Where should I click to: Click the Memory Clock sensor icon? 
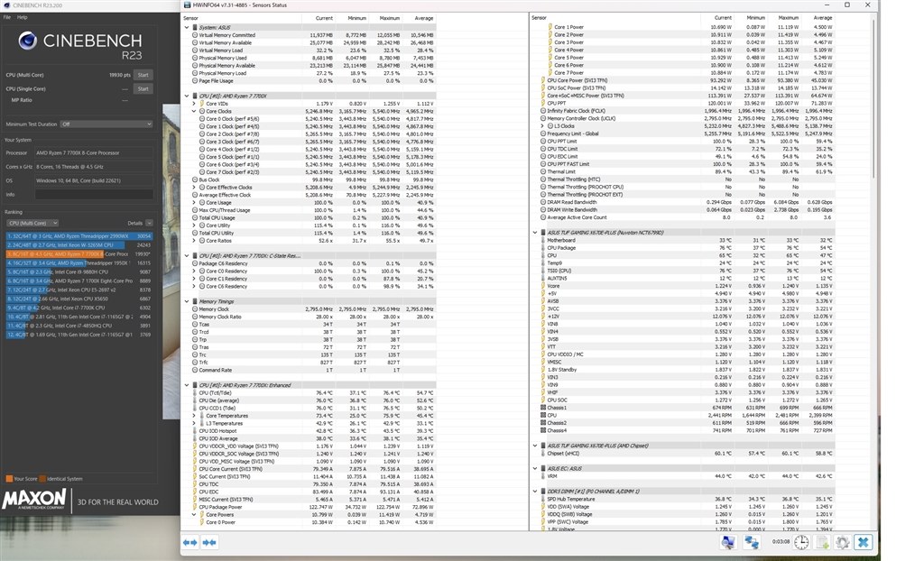(195, 309)
